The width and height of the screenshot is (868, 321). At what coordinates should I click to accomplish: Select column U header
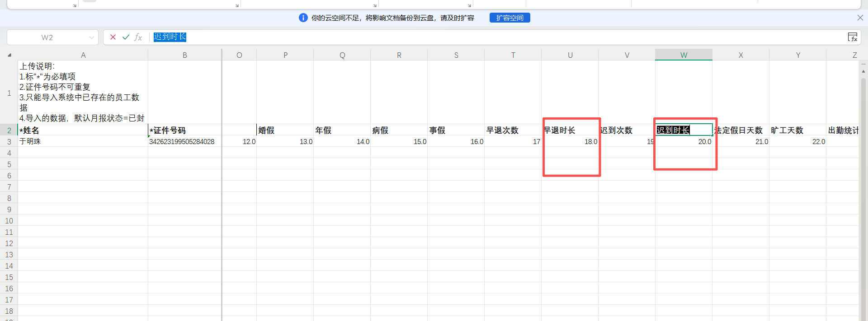(x=570, y=55)
